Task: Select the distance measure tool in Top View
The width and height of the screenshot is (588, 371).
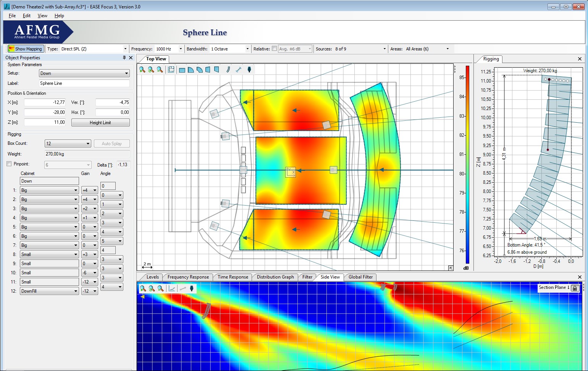Action: click(239, 70)
